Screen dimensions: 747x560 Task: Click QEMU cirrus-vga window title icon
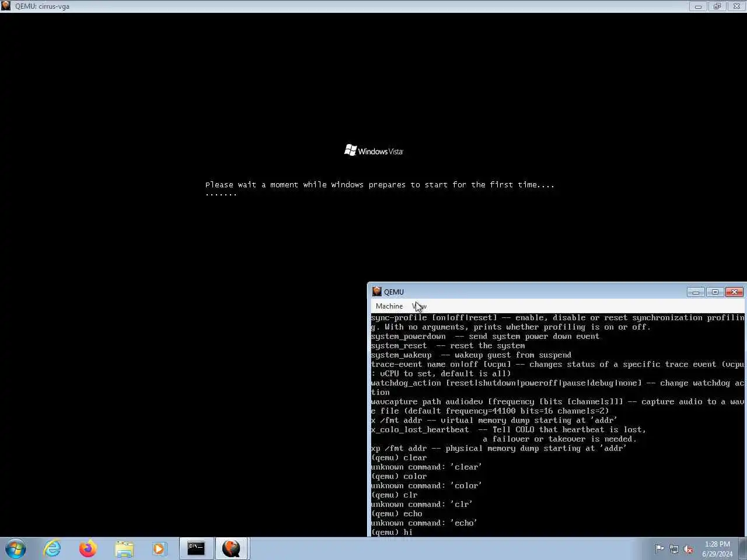(x=6, y=6)
